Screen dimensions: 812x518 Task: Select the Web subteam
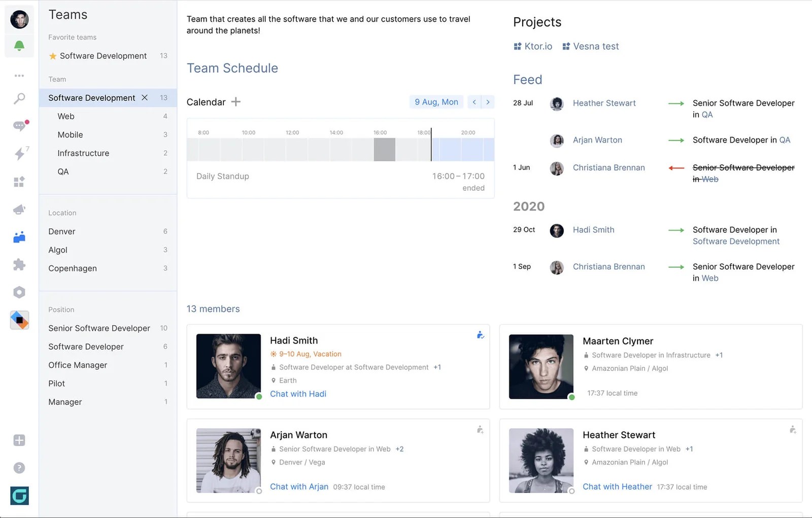(x=108, y=116)
